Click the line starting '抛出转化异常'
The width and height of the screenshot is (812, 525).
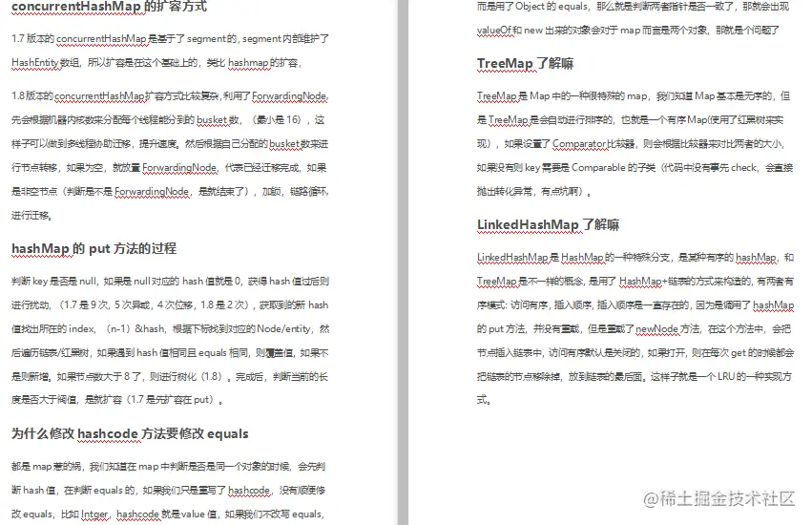click(x=534, y=192)
